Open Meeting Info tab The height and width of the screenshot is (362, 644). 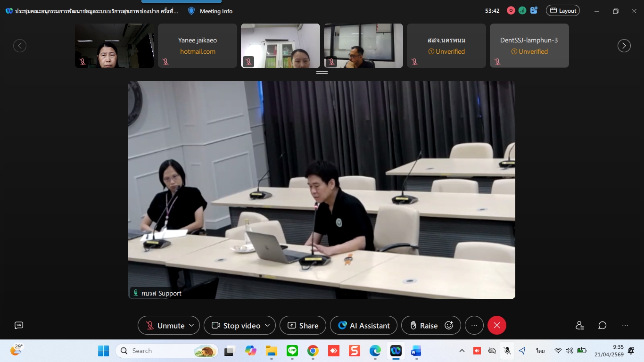pyautogui.click(x=210, y=11)
